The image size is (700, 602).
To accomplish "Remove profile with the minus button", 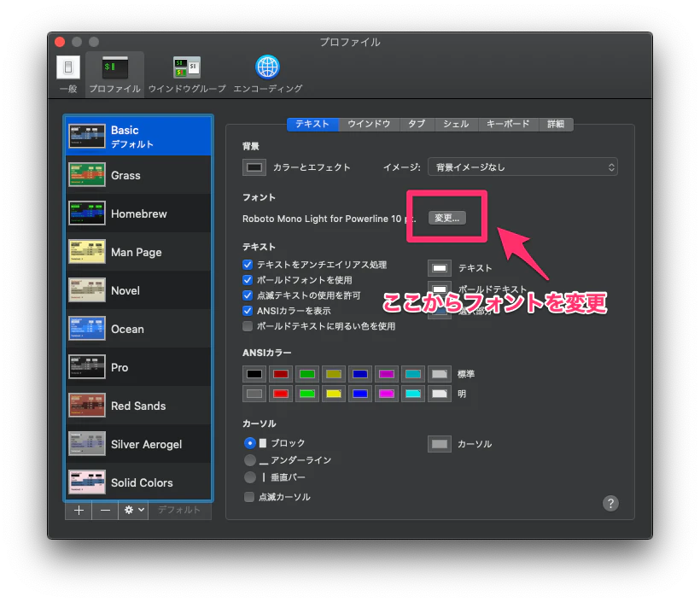I will click(x=105, y=510).
